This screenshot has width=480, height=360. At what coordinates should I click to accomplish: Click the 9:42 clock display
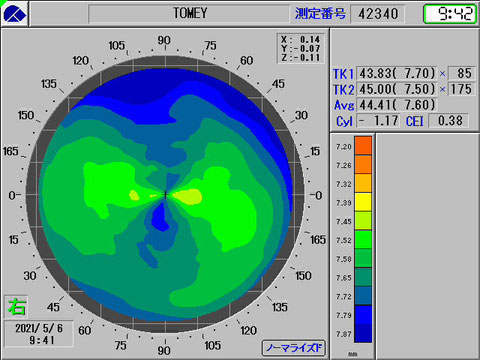(451, 14)
